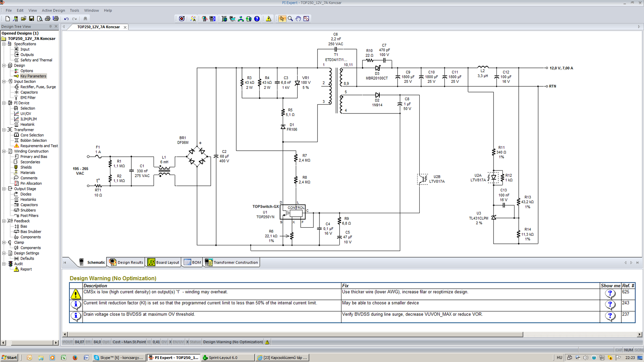
Task: Select Safety and Thermal tree item
Action: point(36,60)
